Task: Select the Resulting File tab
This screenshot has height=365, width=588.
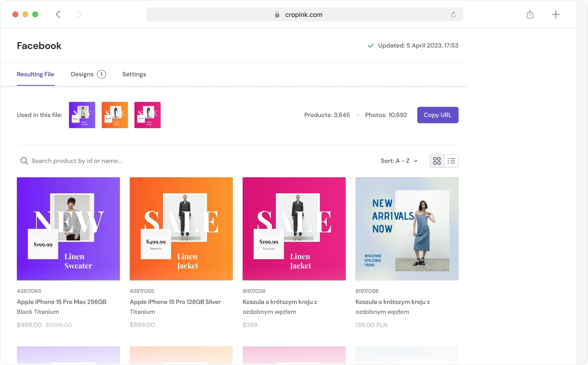Action: 35,74
